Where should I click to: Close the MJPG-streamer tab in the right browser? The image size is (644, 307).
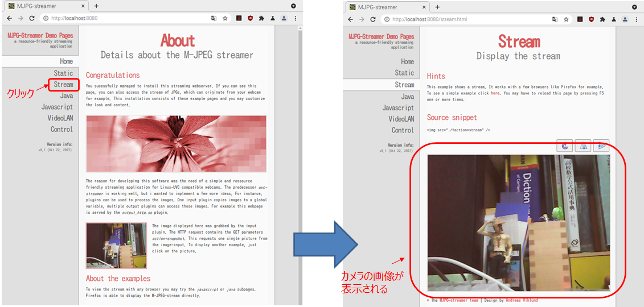tap(424, 7)
